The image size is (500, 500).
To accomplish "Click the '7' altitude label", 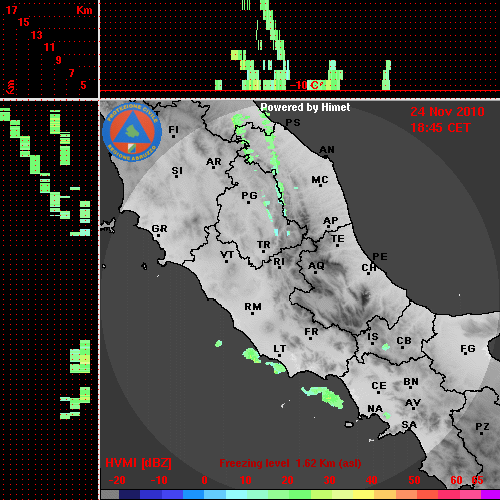I will tap(71, 73).
